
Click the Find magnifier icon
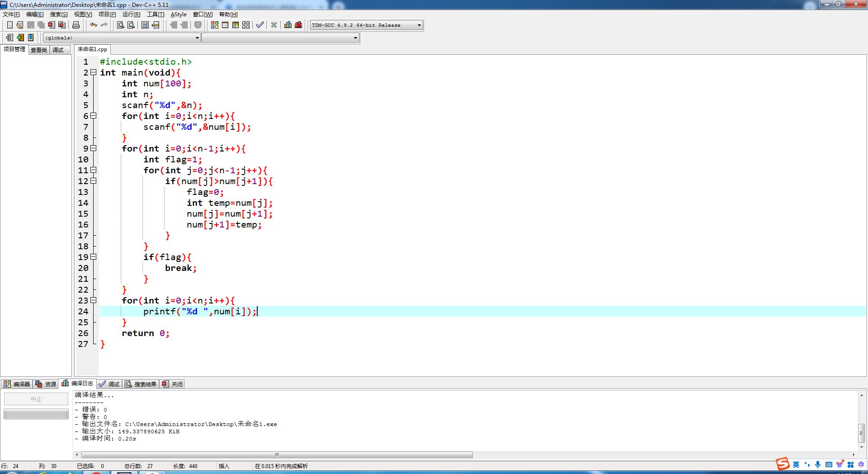click(x=121, y=25)
